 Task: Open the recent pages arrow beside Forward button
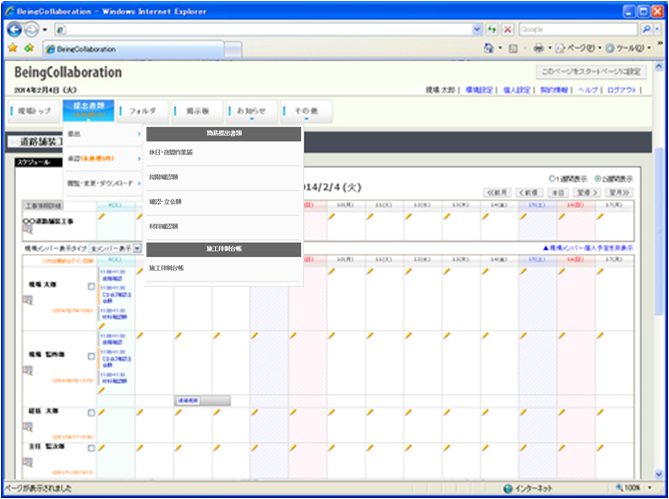(44, 30)
